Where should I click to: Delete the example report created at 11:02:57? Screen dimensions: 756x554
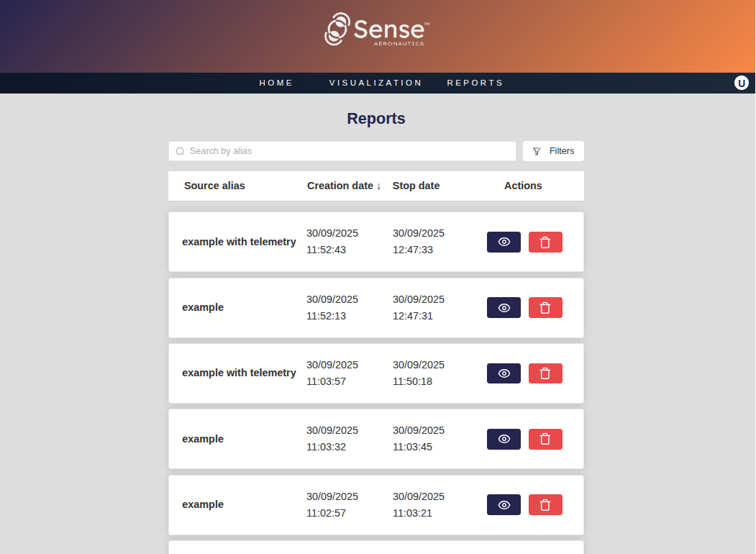(x=545, y=504)
